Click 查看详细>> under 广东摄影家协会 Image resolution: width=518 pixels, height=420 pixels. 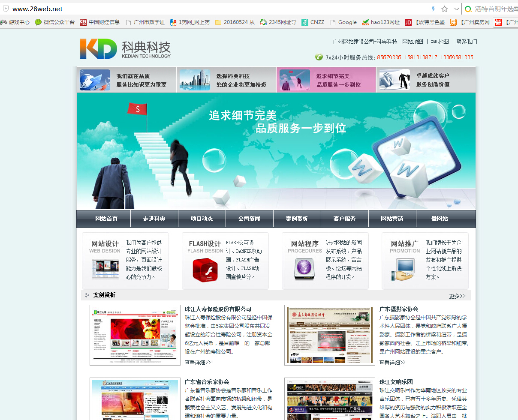pos(392,363)
